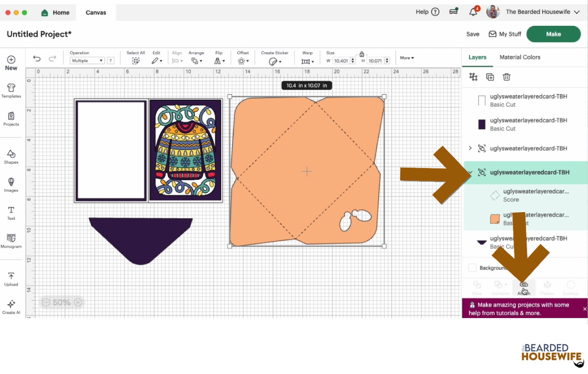
Task: Click the Undo arrow icon
Action: 37,58
